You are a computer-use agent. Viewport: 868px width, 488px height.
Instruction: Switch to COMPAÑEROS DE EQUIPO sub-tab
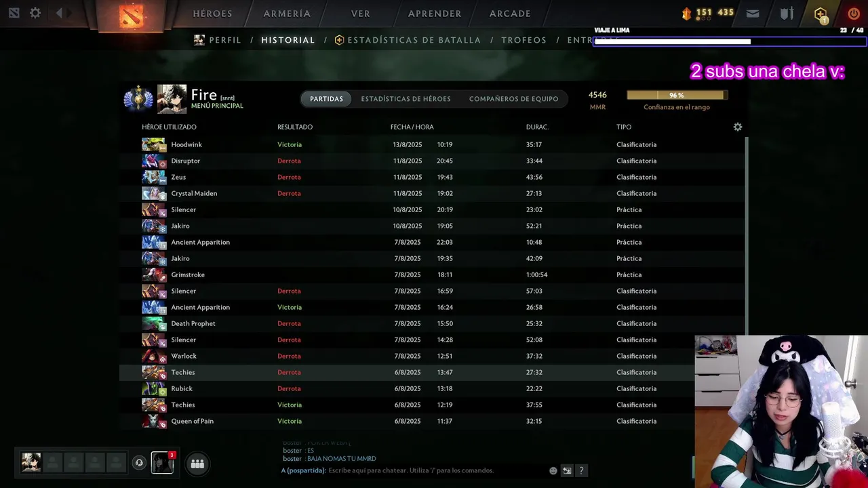click(514, 99)
